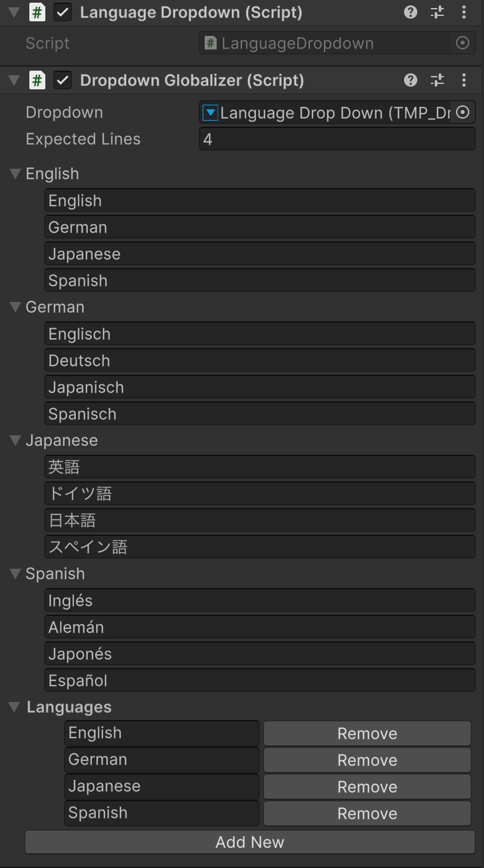Click object picker for Script field
Screen dimensions: 484x868
462,43
